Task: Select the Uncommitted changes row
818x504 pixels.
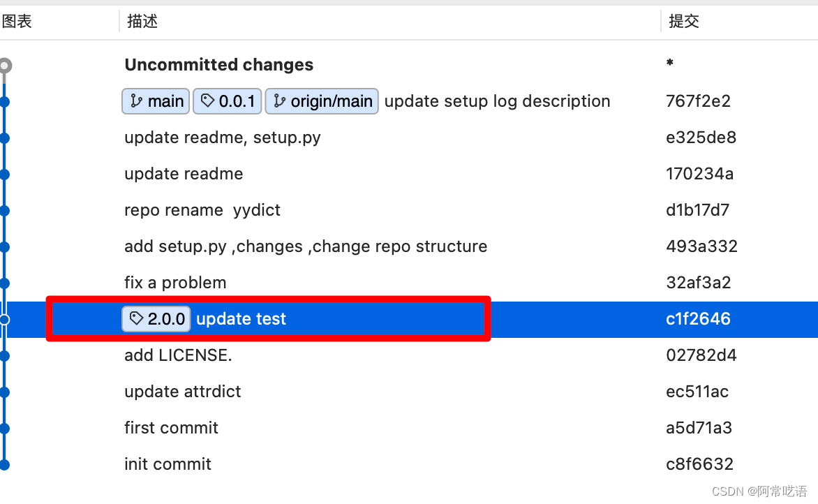Action: [409, 65]
